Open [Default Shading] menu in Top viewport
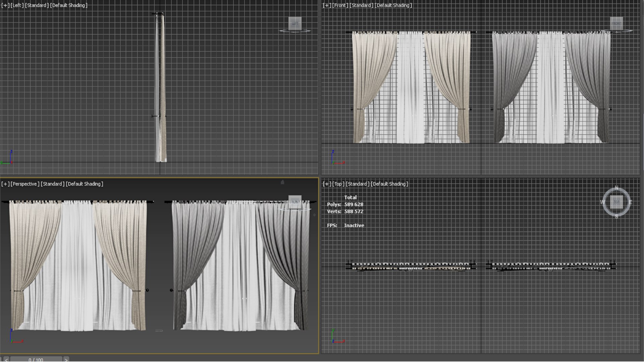Viewport: 644px width, 362px height. (x=389, y=184)
